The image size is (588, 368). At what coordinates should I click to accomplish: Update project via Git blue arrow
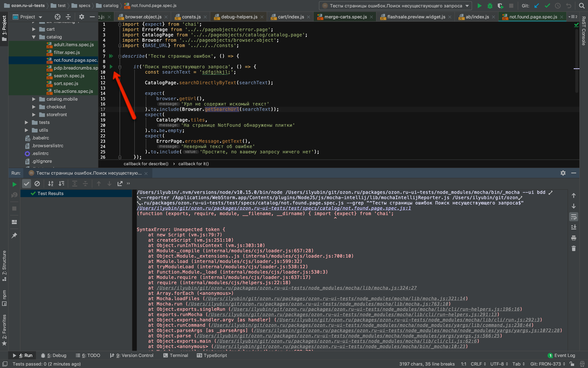[537, 6]
